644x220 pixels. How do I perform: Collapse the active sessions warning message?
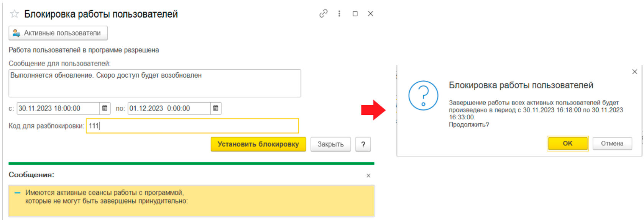(17, 192)
